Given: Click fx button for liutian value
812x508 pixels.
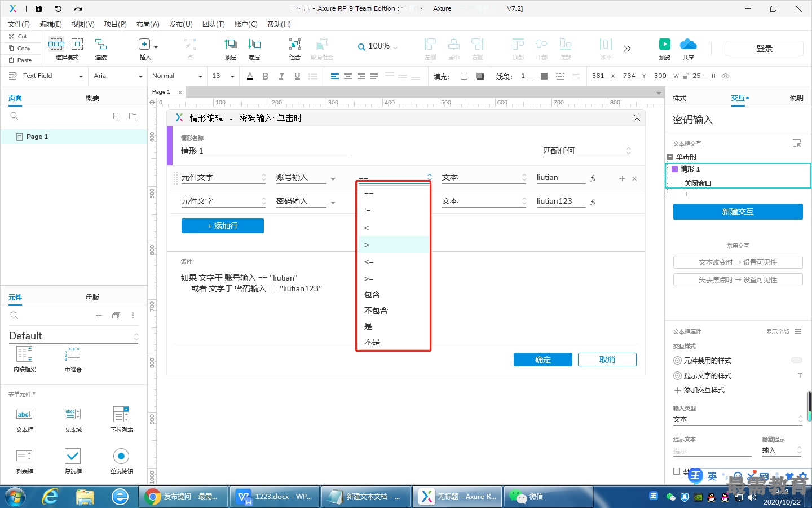Looking at the screenshot, I should 593,178.
